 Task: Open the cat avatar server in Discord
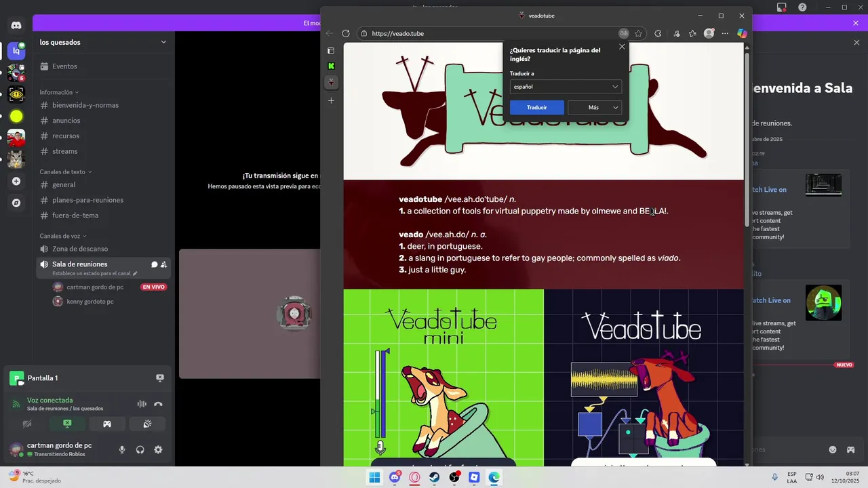click(16, 160)
